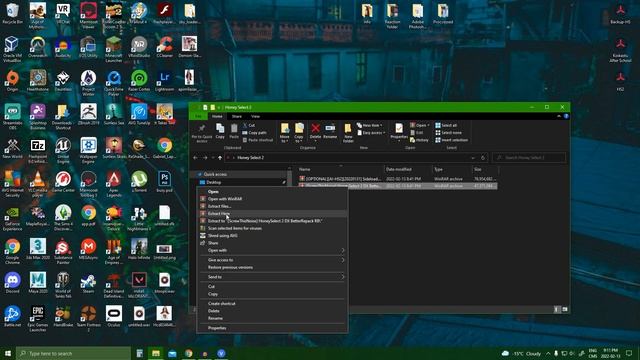Viewport: 640px width, 360px height.
Task: Open the address bar history dropdown
Action: [473, 158]
